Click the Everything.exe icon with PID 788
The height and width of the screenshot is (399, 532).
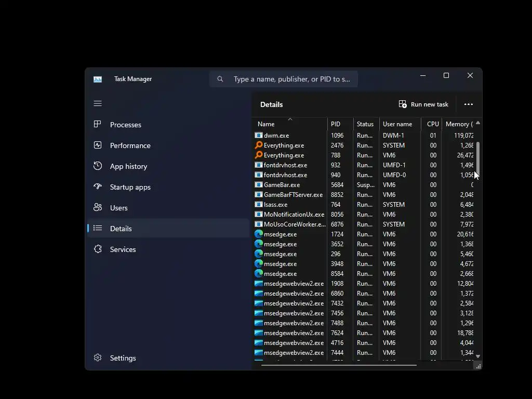[259, 155]
